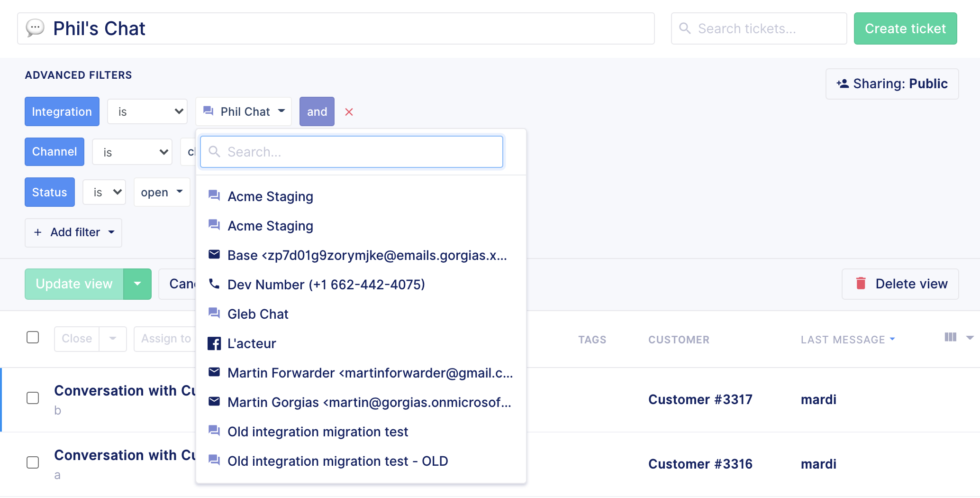The height and width of the screenshot is (498, 980).
Task: Sort by the Last Message column
Action: click(848, 340)
